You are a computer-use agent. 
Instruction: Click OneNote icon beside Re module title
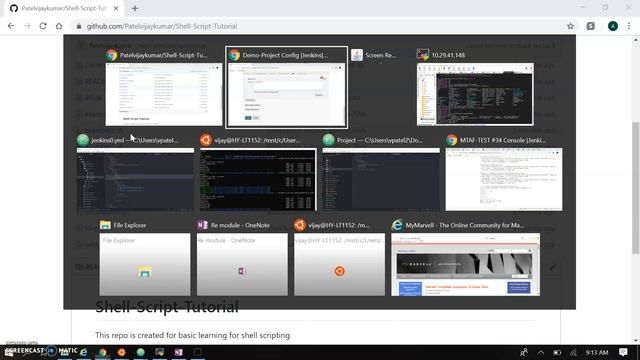tap(202, 225)
